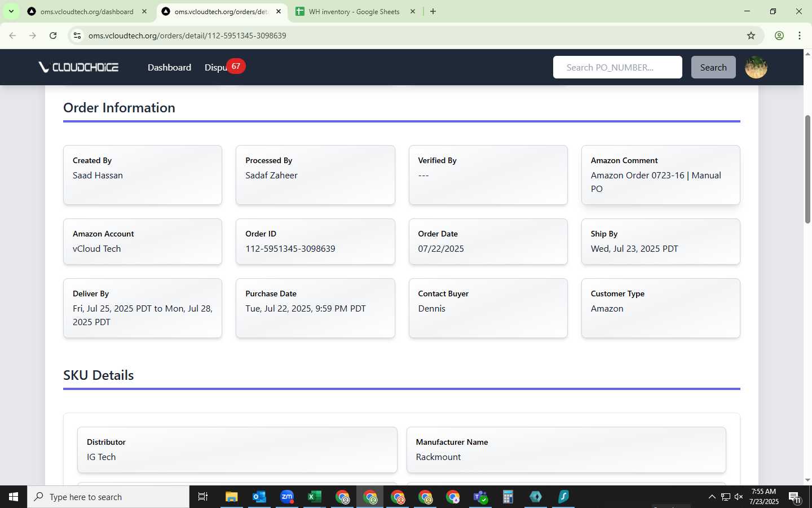
Task: Open the notification center icon
Action: point(795,497)
